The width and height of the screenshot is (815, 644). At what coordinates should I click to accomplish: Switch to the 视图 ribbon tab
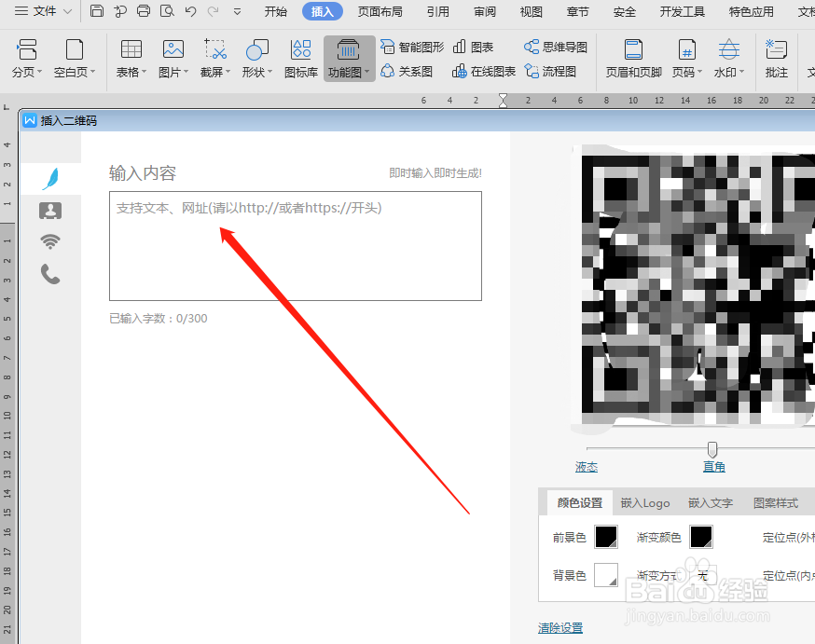pyautogui.click(x=532, y=11)
